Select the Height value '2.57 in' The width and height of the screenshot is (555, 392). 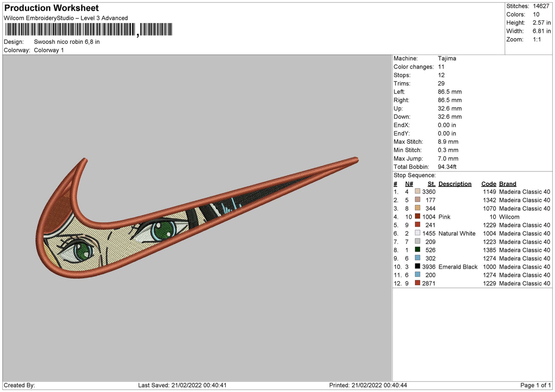(x=541, y=23)
